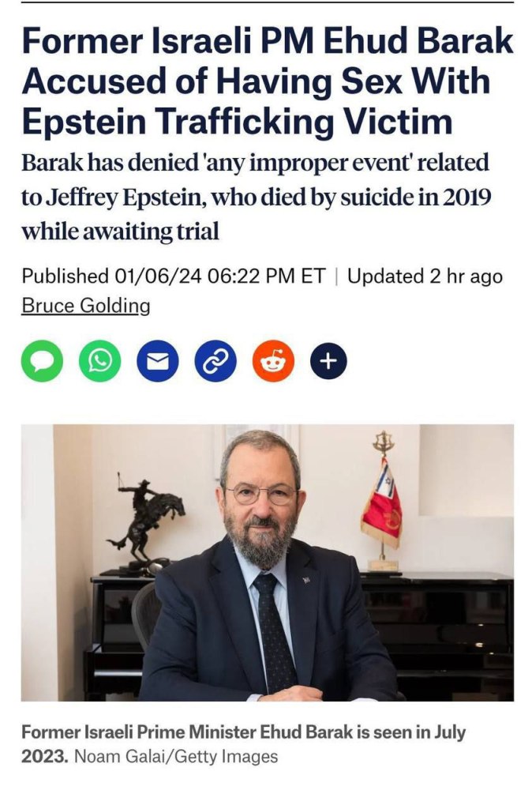Click the "Updated 2 hr ago" text
Screen dimensions: 532x809
(425, 277)
